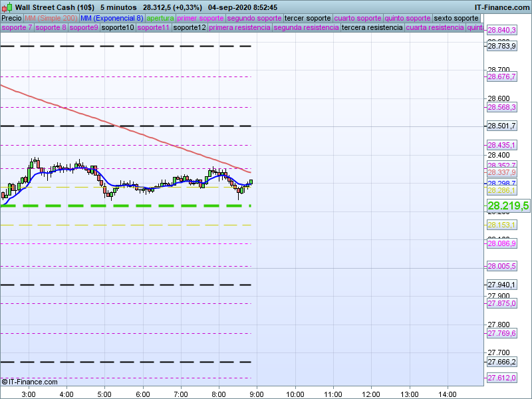Screen dimensions: 532x399
Task: Click the 9:00 mark on time axis
Action: [x=256, y=394]
